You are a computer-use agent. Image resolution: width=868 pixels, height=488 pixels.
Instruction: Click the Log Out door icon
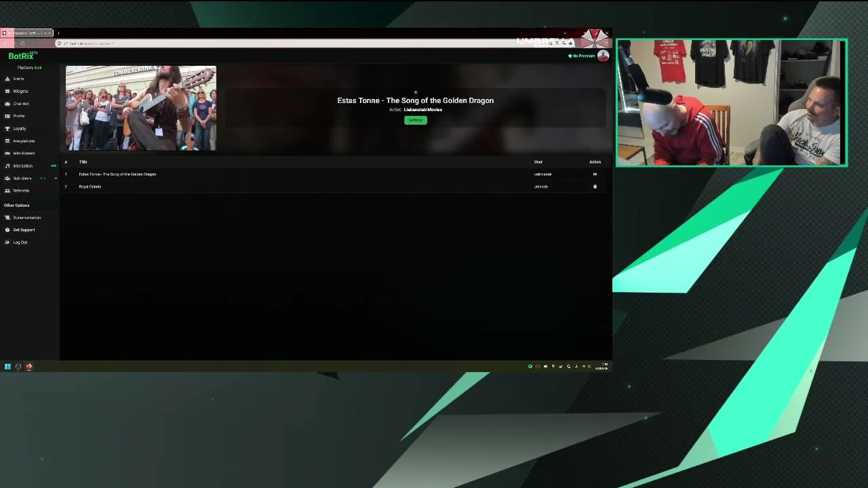click(7, 242)
